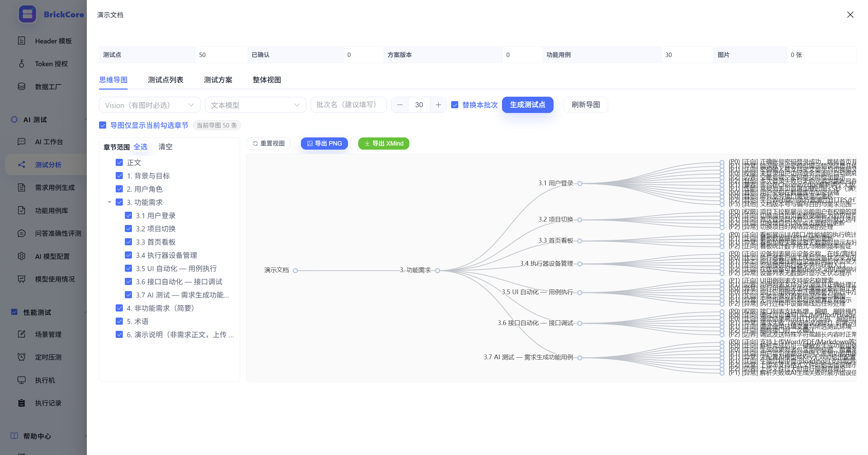The width and height of the screenshot is (868, 455).
Task: Collapse the 3.5 UI 自动化 mind-map node
Action: (580, 292)
